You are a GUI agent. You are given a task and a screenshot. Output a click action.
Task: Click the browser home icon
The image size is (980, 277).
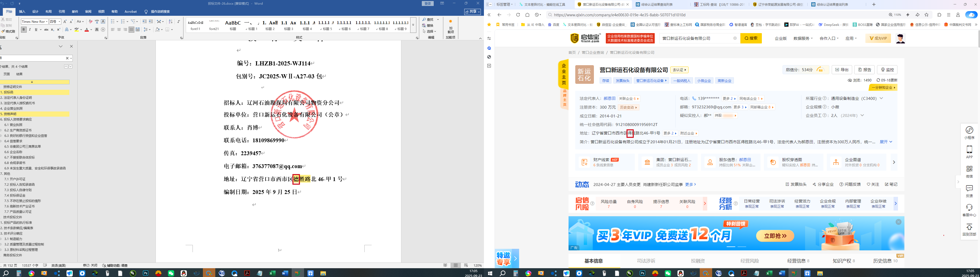527,15
